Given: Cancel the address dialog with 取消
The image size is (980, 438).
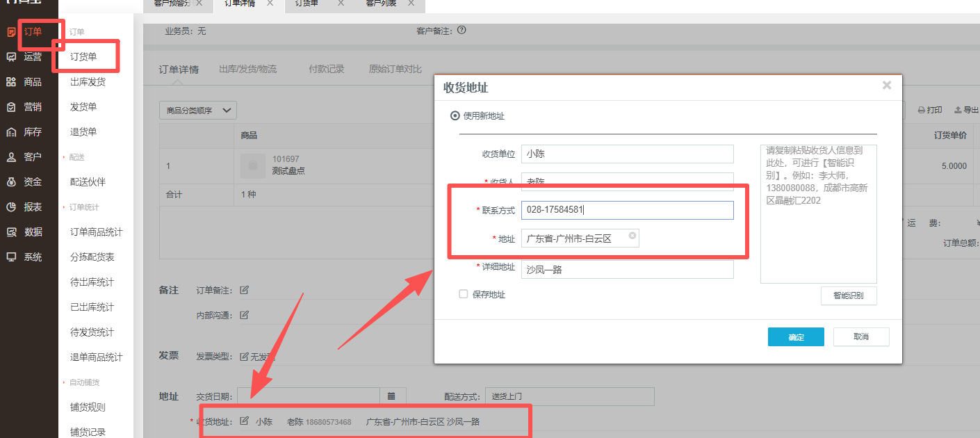Looking at the screenshot, I should pyautogui.click(x=861, y=337).
